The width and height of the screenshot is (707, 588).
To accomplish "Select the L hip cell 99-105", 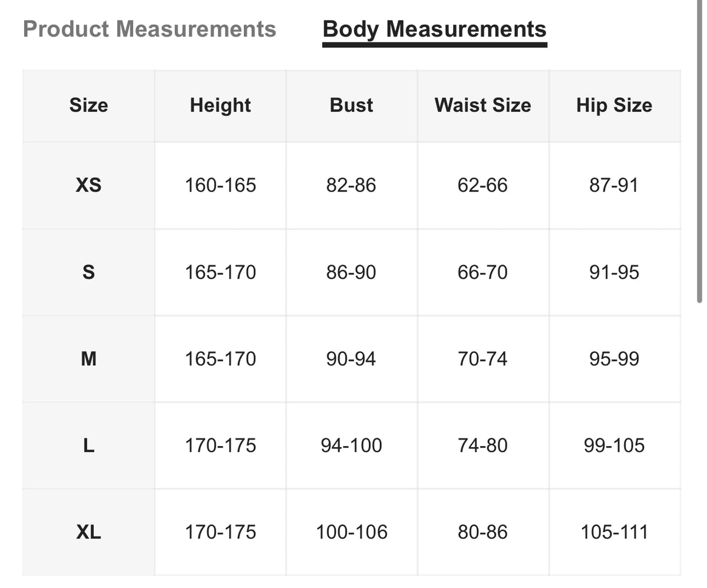I will (614, 445).
